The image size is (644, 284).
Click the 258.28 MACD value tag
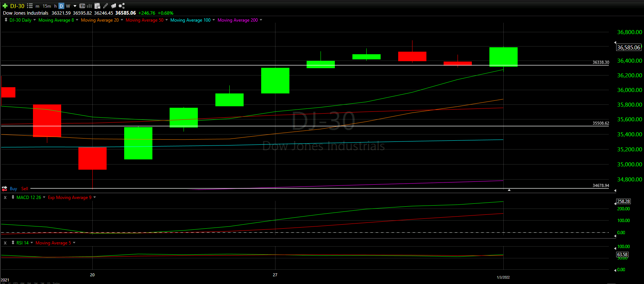coord(623,201)
